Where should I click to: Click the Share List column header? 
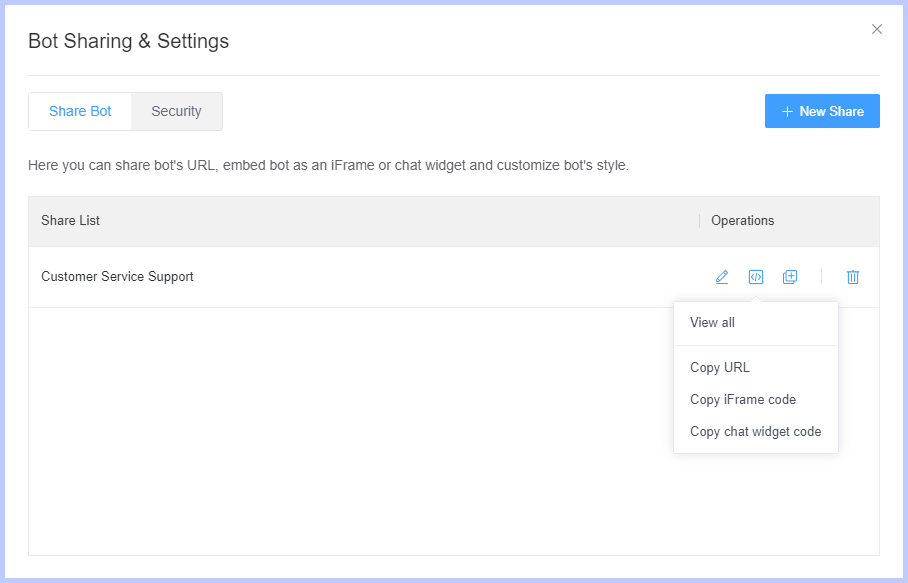tap(70, 220)
